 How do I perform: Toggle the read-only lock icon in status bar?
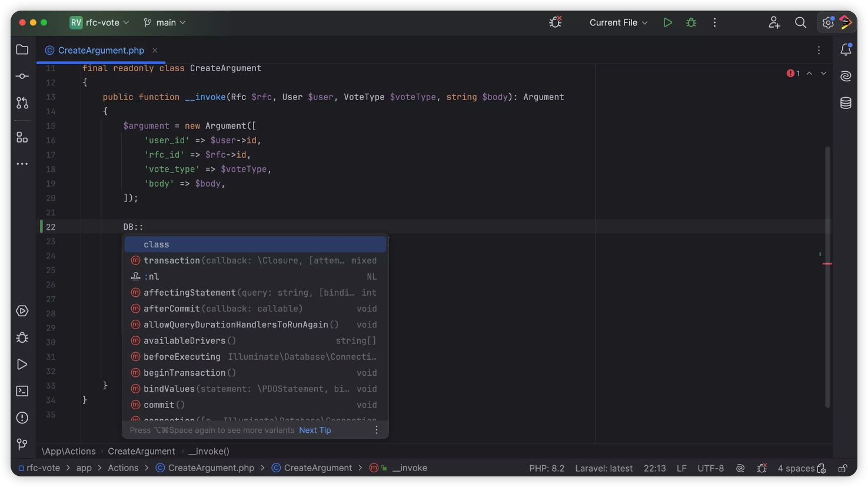pyautogui.click(x=843, y=468)
